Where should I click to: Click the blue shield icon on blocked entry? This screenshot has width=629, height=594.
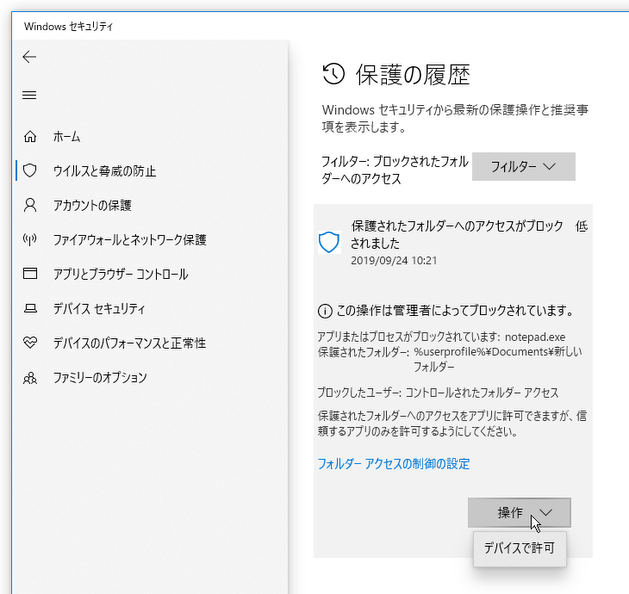329,242
